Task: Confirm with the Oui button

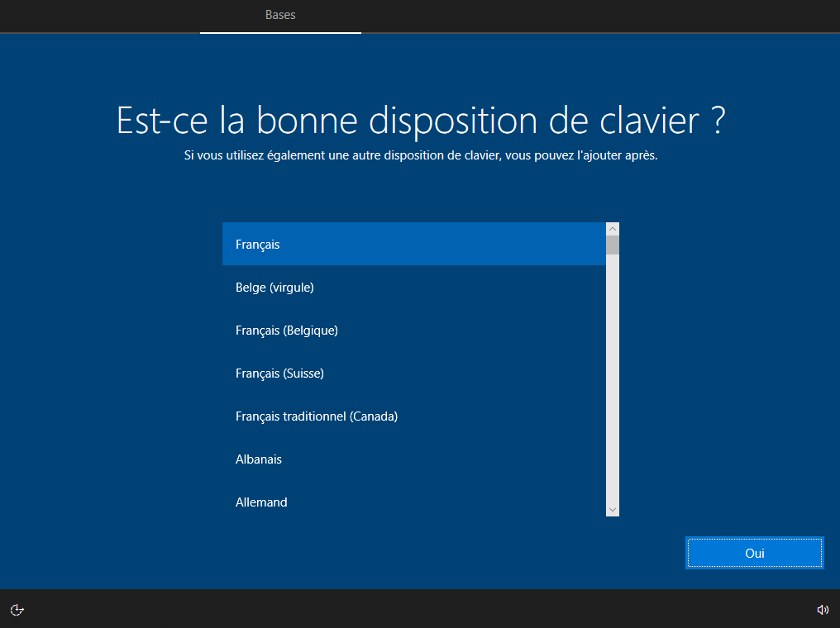Action: point(754,553)
